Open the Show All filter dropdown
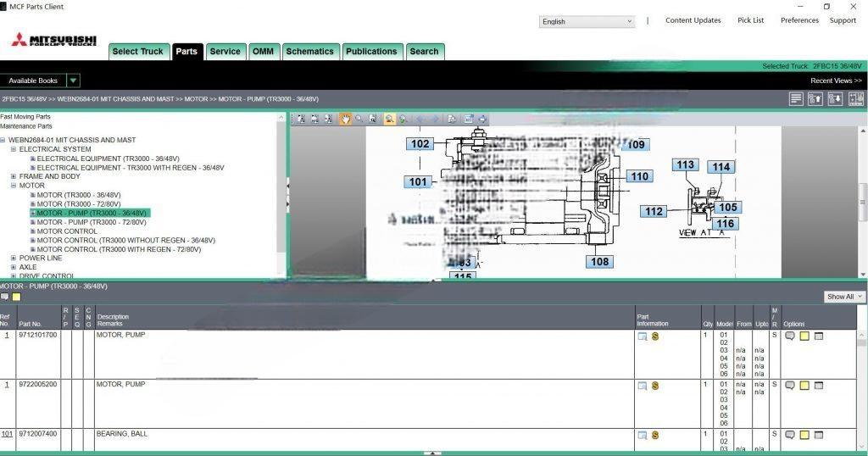This screenshot has height=456, width=868. point(845,297)
